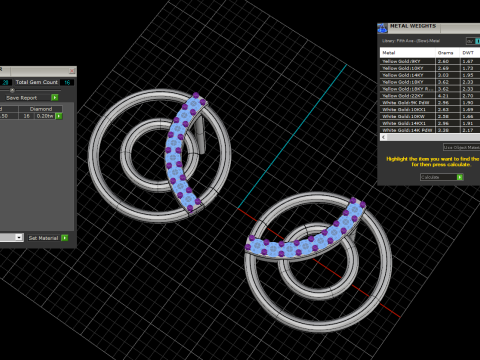The height and width of the screenshot is (360, 480).
Task: Click the green arrow in the Diamond row
Action: click(x=59, y=116)
